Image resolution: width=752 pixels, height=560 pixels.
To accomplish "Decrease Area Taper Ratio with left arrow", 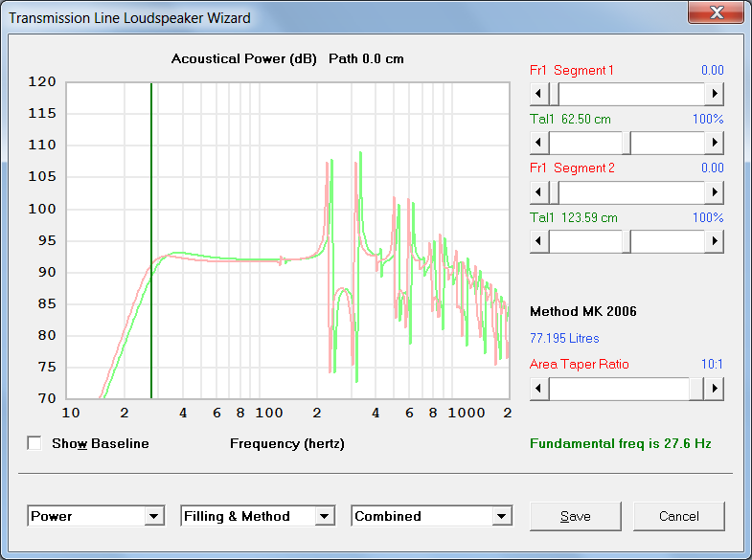I will pyautogui.click(x=539, y=388).
